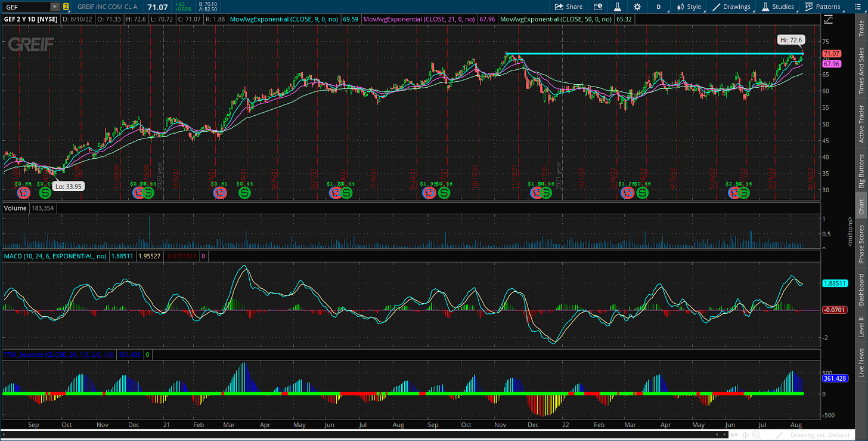Open the Active Trader side tab

click(861, 124)
